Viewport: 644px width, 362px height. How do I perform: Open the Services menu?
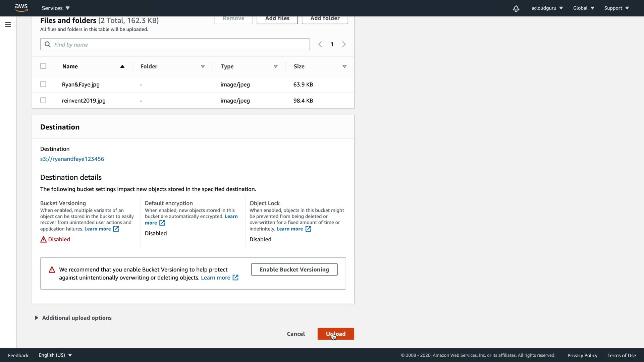56,8
